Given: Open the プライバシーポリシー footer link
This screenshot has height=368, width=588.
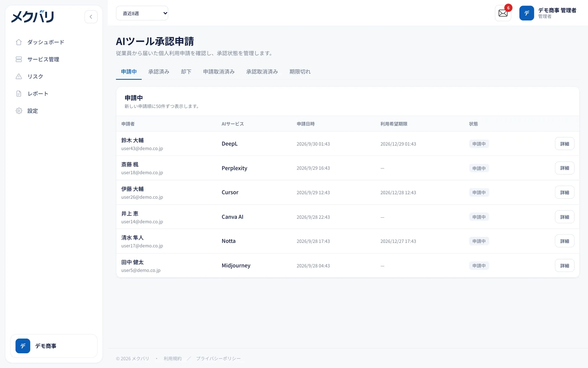Looking at the screenshot, I should click(218, 359).
